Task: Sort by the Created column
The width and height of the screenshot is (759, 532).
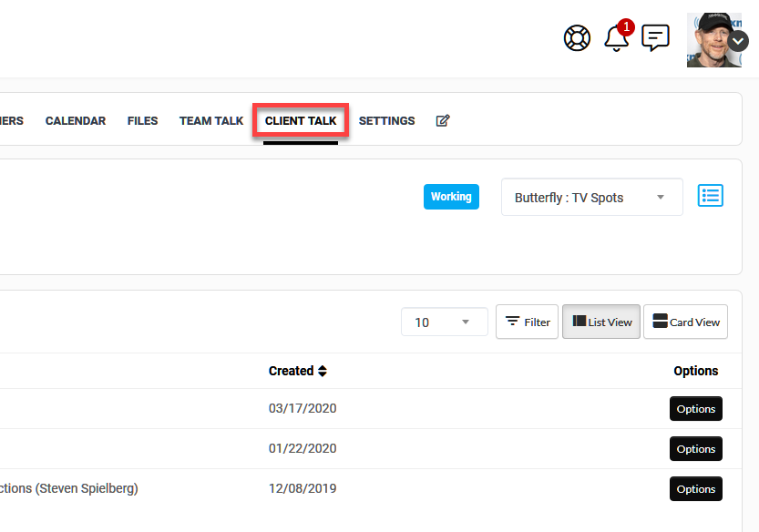Action: tap(298, 371)
